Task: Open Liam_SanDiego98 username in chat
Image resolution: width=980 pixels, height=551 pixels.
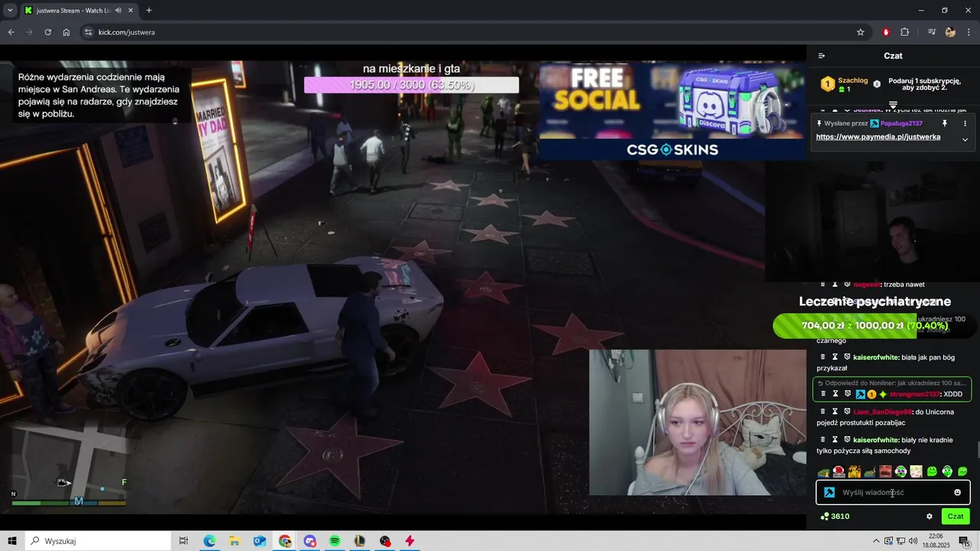Action: (883, 412)
